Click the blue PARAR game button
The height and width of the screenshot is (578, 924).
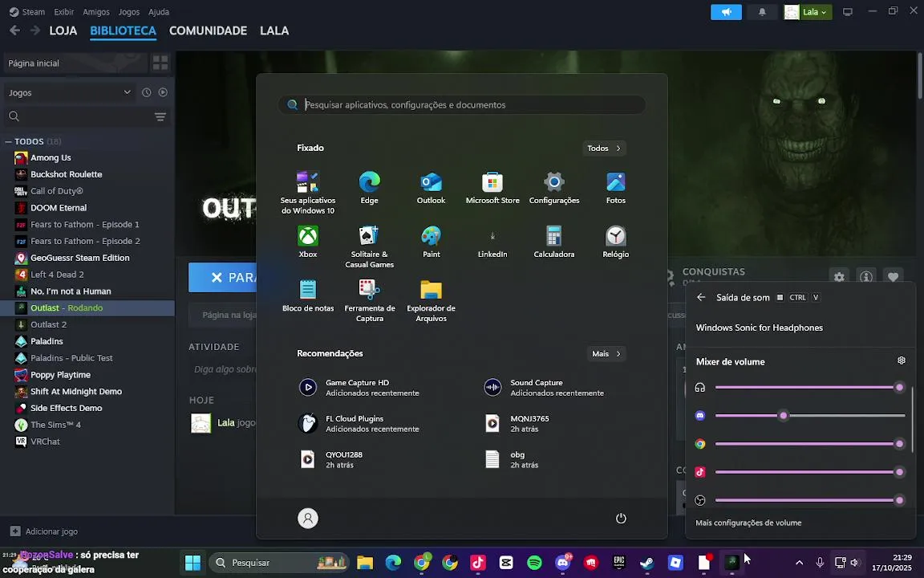(222, 277)
